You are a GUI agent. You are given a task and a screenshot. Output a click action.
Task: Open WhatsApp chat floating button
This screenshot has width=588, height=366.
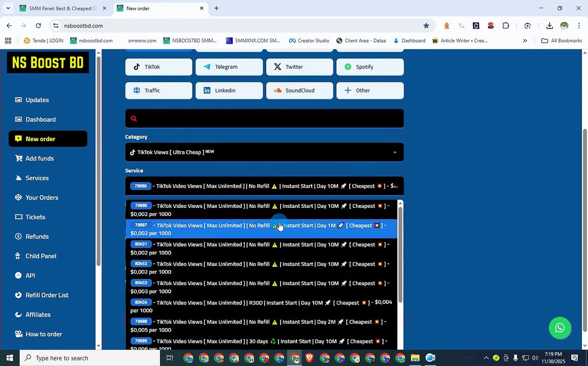(560, 328)
